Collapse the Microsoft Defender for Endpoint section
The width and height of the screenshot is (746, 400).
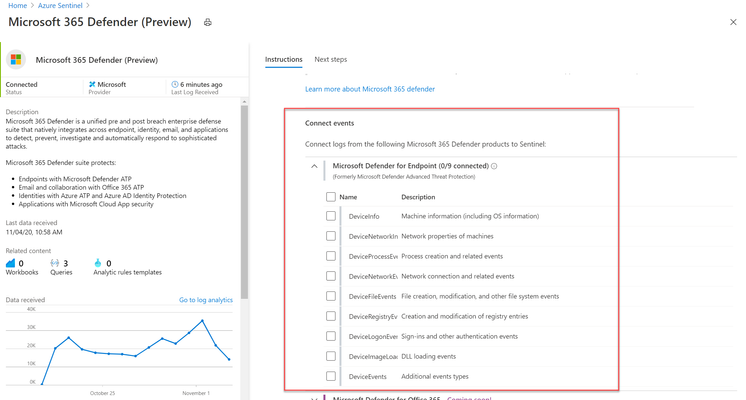[x=314, y=166]
